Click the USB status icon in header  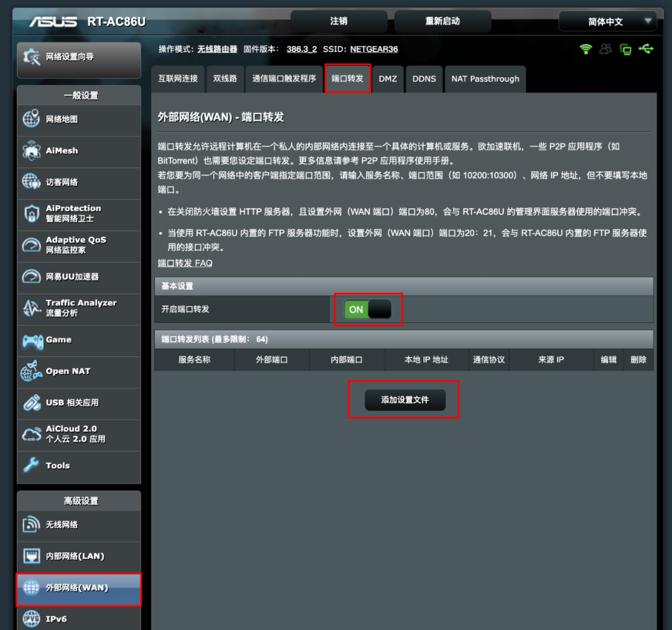tap(646, 49)
